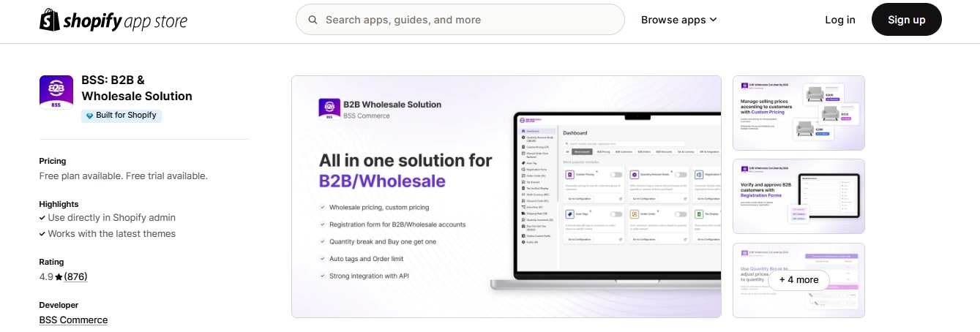Click the Shopify app store logo
The image size is (980, 332).
click(113, 20)
